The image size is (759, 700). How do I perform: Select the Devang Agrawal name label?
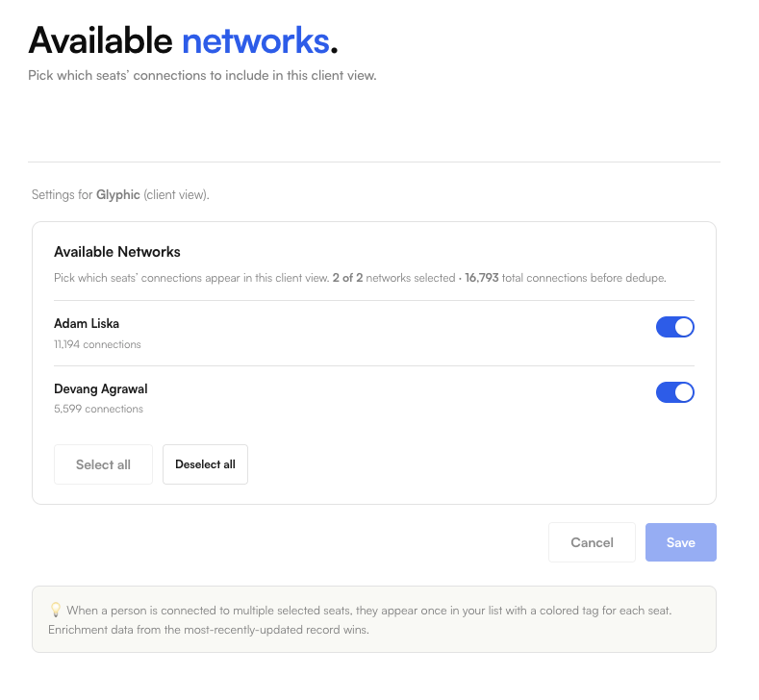(x=101, y=389)
